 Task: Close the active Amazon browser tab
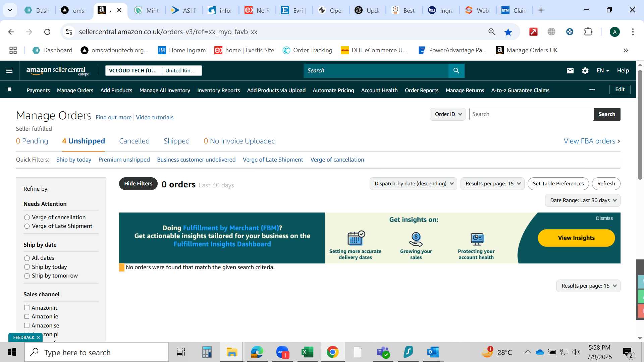119,10
